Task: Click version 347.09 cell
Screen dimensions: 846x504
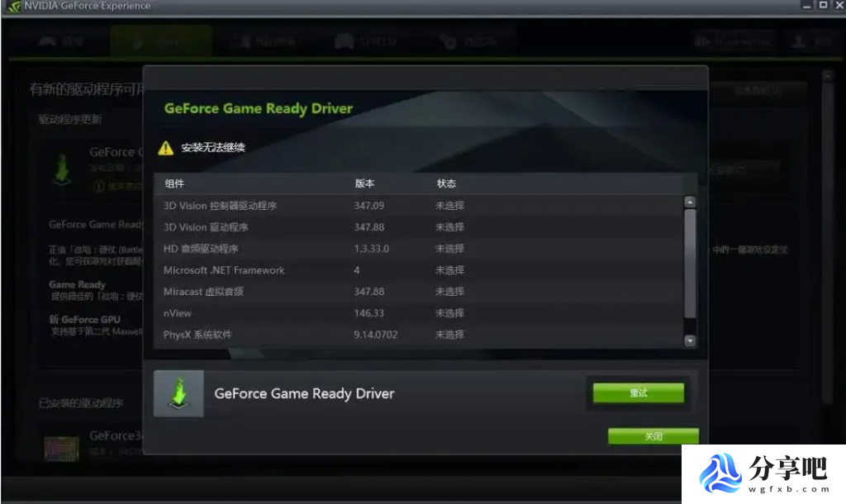Action: 369,206
